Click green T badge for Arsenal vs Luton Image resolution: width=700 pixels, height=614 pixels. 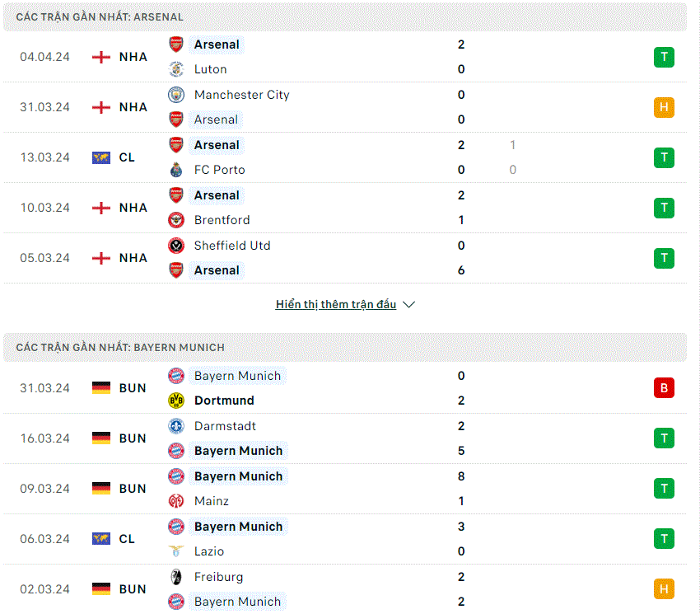[664, 57]
